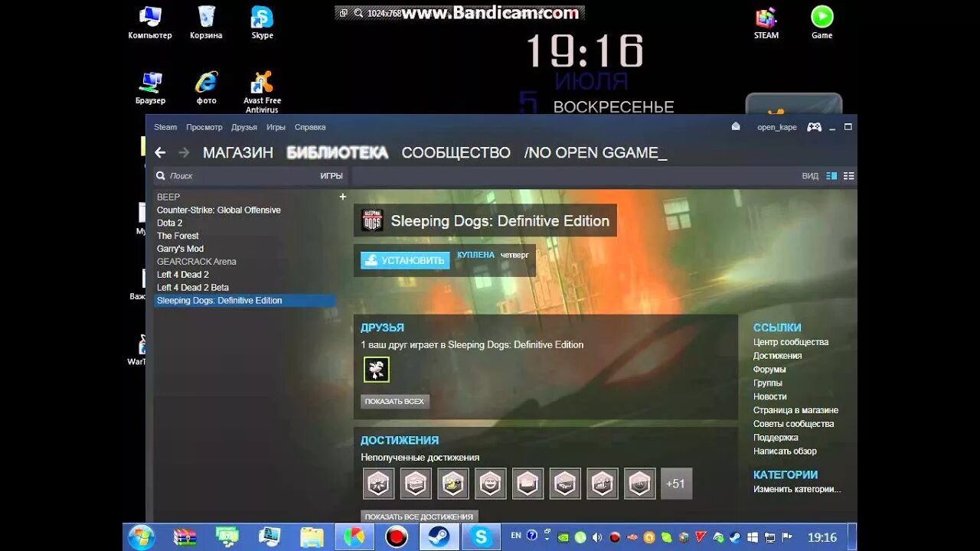Open the Steam menu
980x551 pixels.
[x=165, y=127]
